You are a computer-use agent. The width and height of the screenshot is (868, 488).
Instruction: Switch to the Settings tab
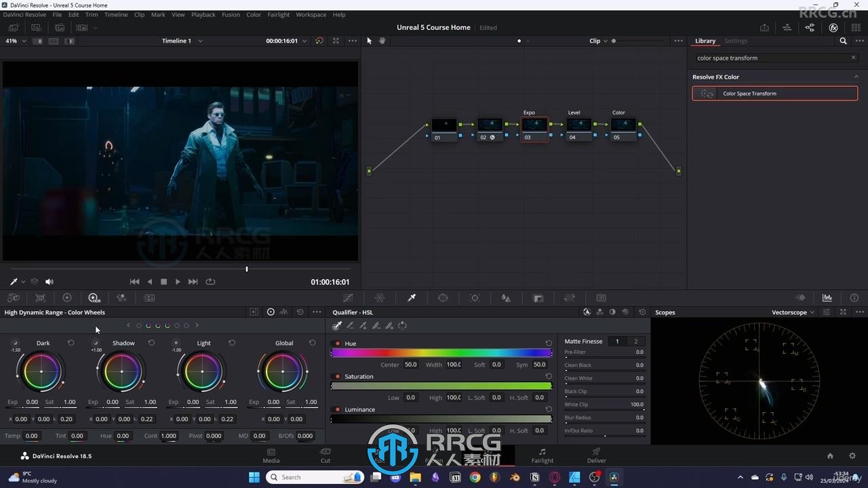736,41
